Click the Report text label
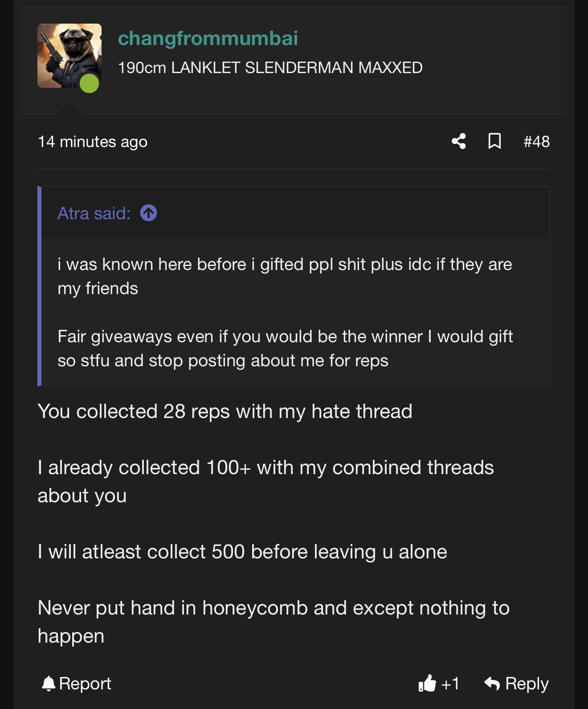The image size is (588, 709). point(85,683)
